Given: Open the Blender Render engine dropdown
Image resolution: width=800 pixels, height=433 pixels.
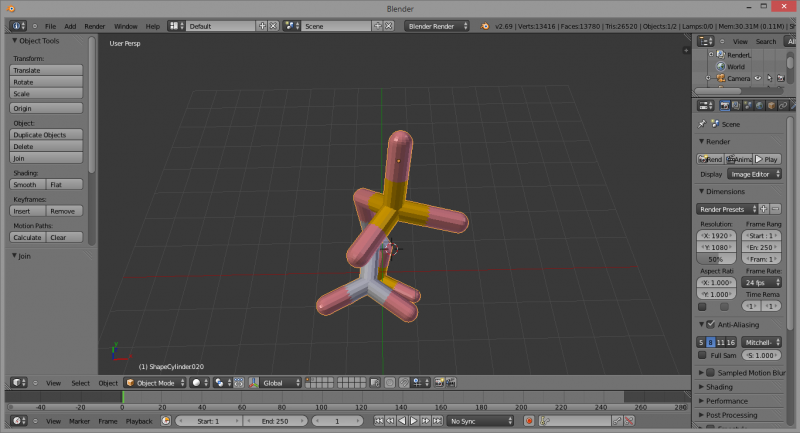Looking at the screenshot, I should click(x=438, y=25).
